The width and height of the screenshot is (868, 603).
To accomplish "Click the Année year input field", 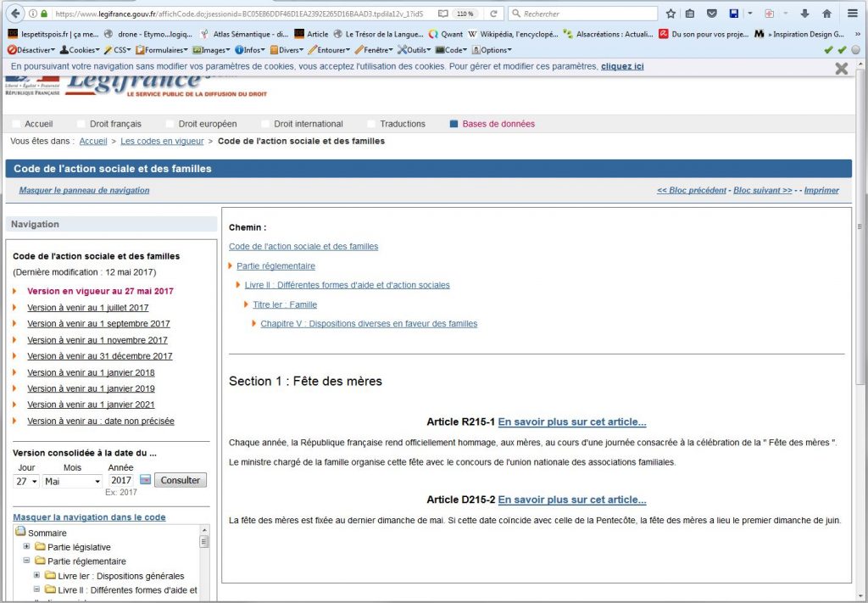I will click(x=121, y=480).
